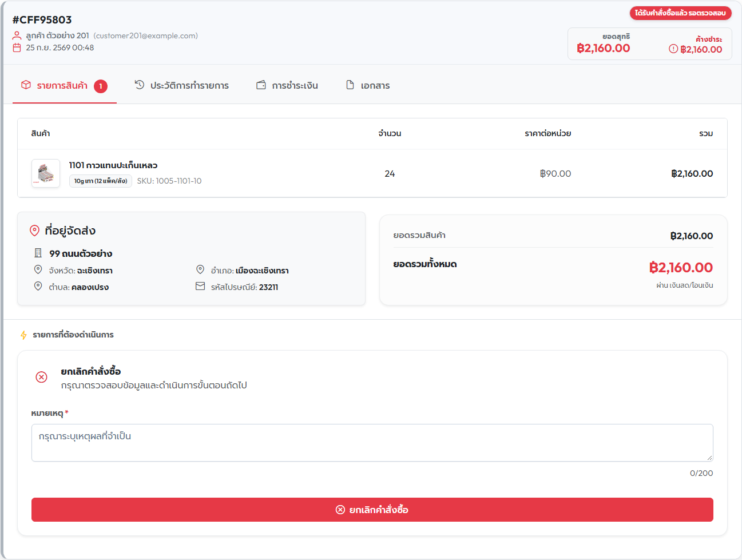Click the quantity value 24
This screenshot has width=742, height=560.
click(x=390, y=173)
